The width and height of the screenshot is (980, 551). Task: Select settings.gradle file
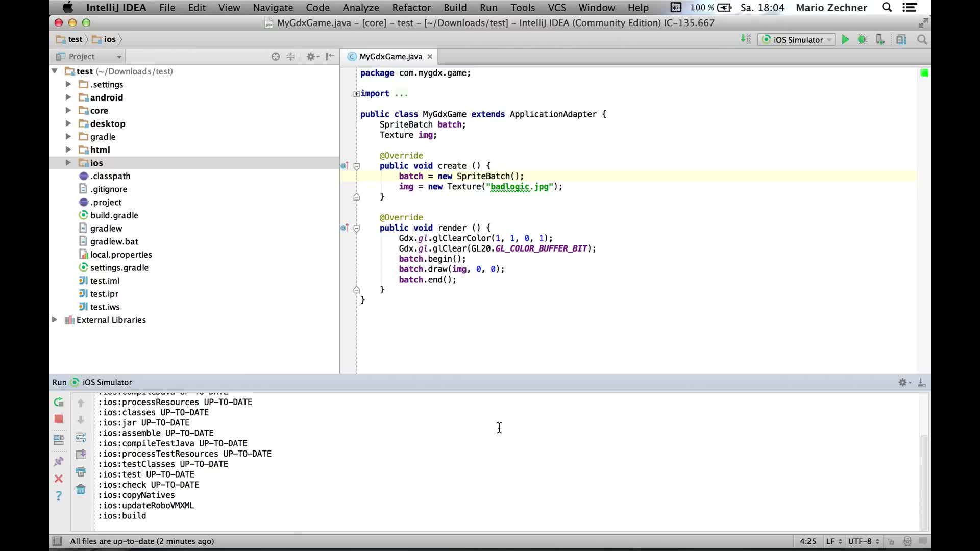(x=119, y=268)
